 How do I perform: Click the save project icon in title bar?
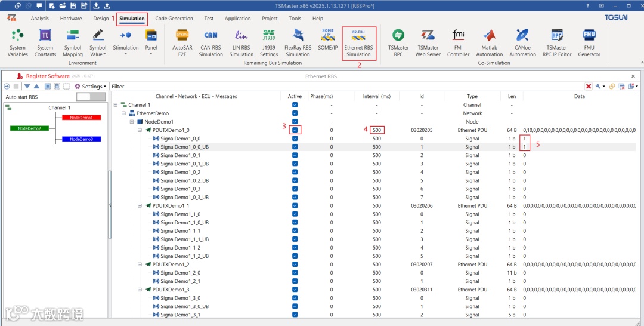pyautogui.click(x=73, y=6)
